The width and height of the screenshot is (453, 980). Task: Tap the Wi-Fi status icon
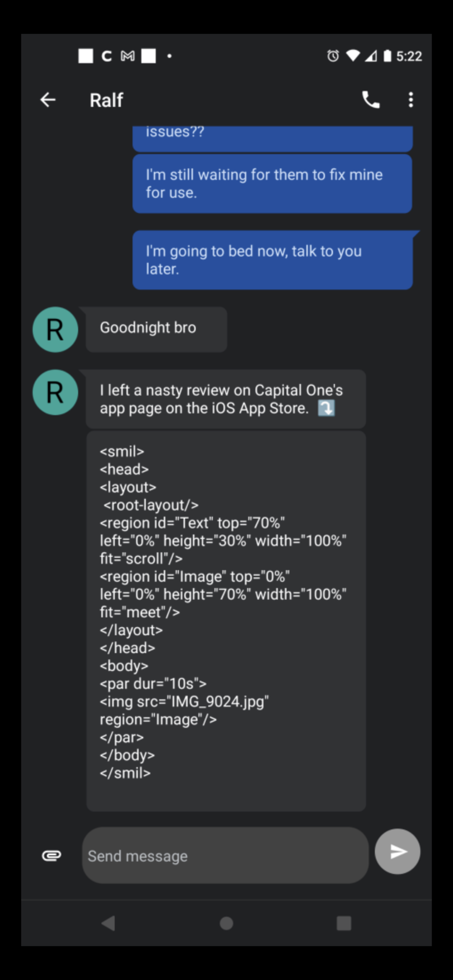(353, 56)
